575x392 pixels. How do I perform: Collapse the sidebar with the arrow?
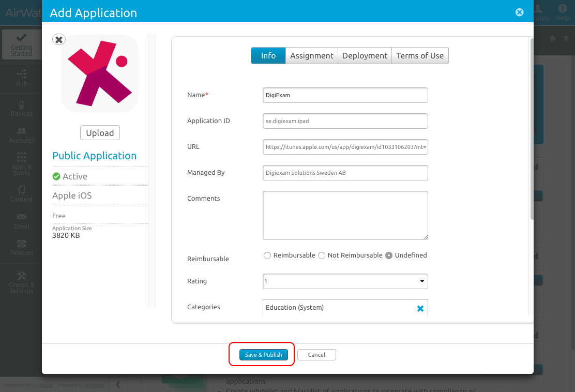[x=118, y=384]
